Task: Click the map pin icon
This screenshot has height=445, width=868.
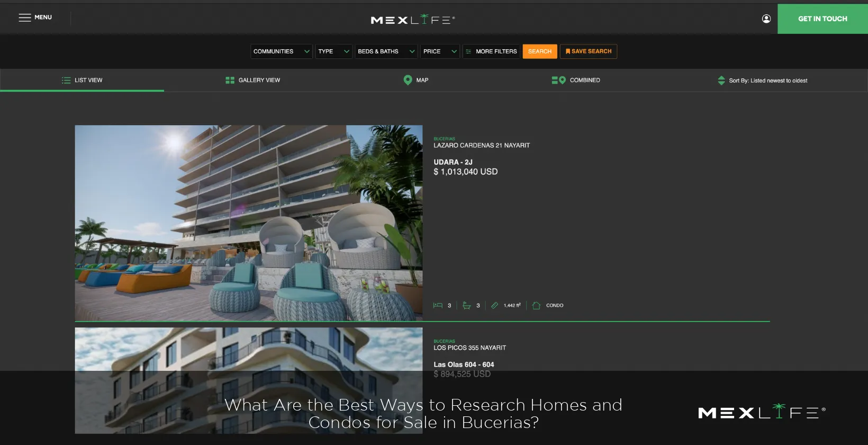Action: click(408, 80)
